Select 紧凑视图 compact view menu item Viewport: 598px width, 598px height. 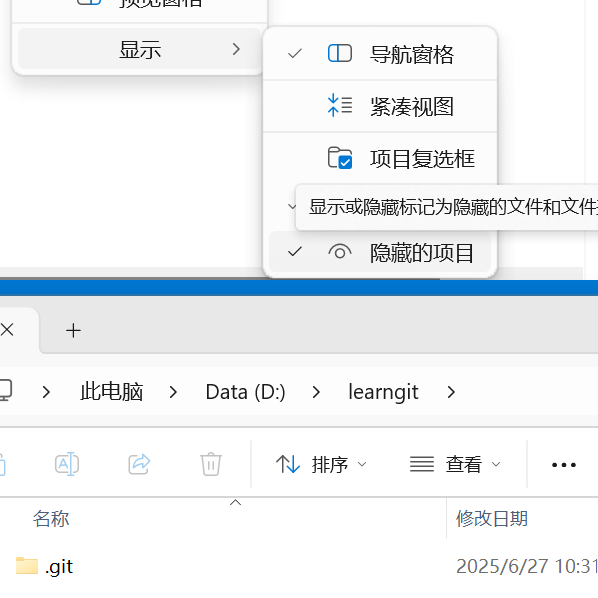click(380, 106)
